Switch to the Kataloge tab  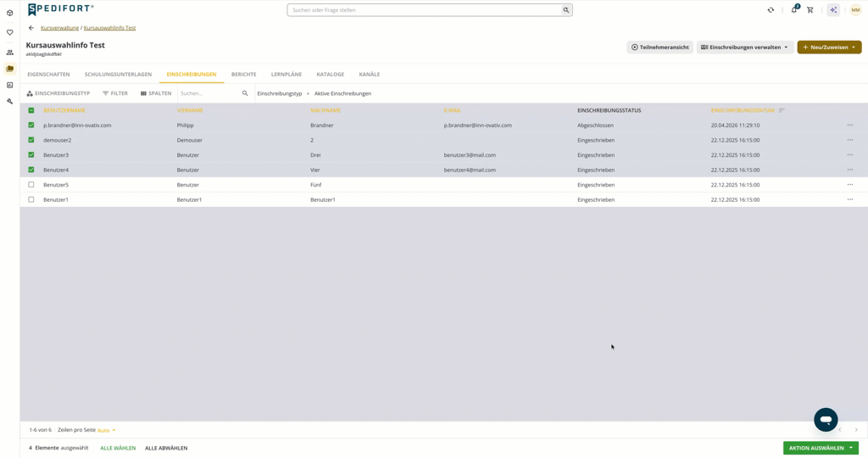tap(331, 74)
